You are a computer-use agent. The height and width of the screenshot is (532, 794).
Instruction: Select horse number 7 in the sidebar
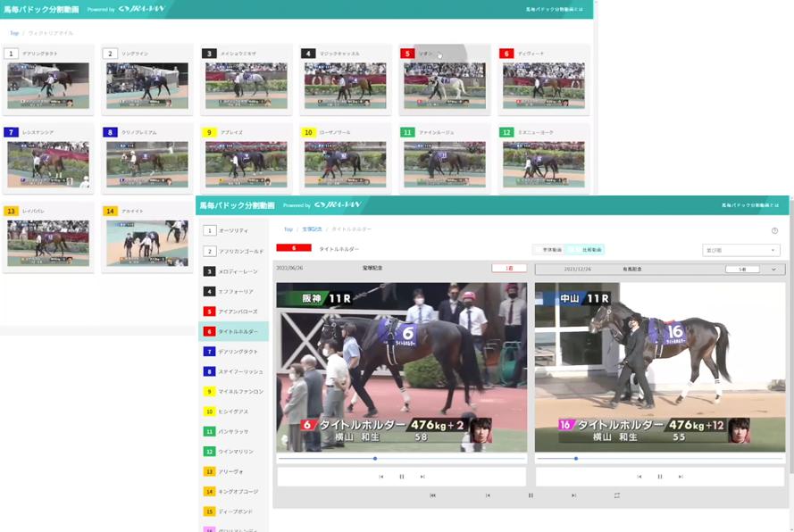[x=233, y=352]
